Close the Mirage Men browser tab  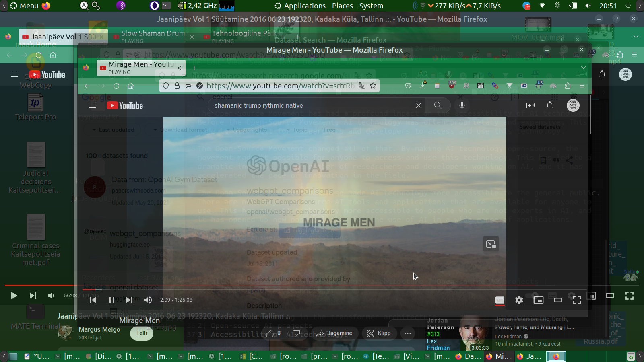click(179, 68)
